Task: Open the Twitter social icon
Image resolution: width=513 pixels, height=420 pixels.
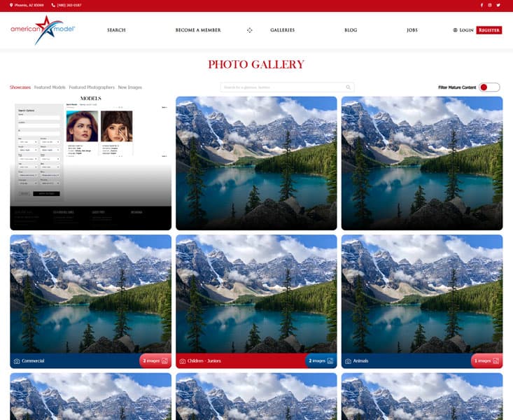Action: pos(498,5)
